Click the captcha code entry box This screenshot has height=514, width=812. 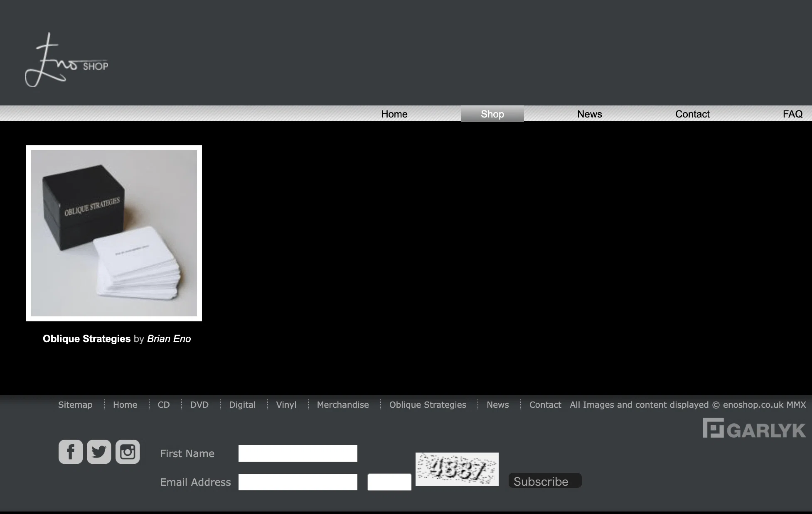click(389, 482)
